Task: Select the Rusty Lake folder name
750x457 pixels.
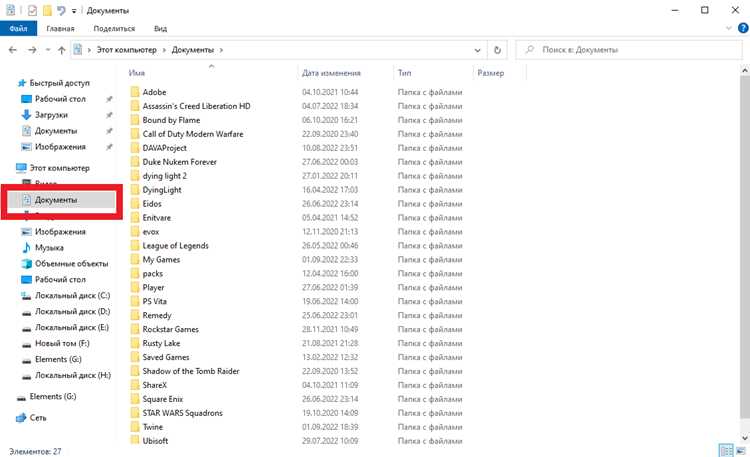Action: pyautogui.click(x=161, y=343)
